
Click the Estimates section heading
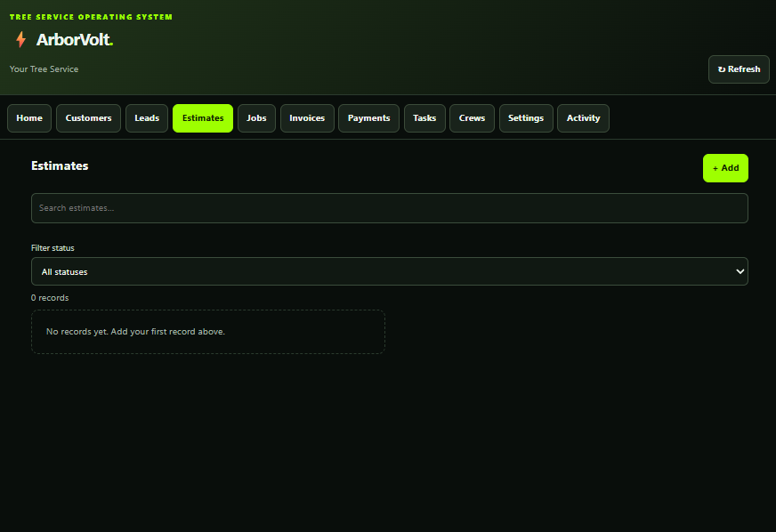point(60,165)
